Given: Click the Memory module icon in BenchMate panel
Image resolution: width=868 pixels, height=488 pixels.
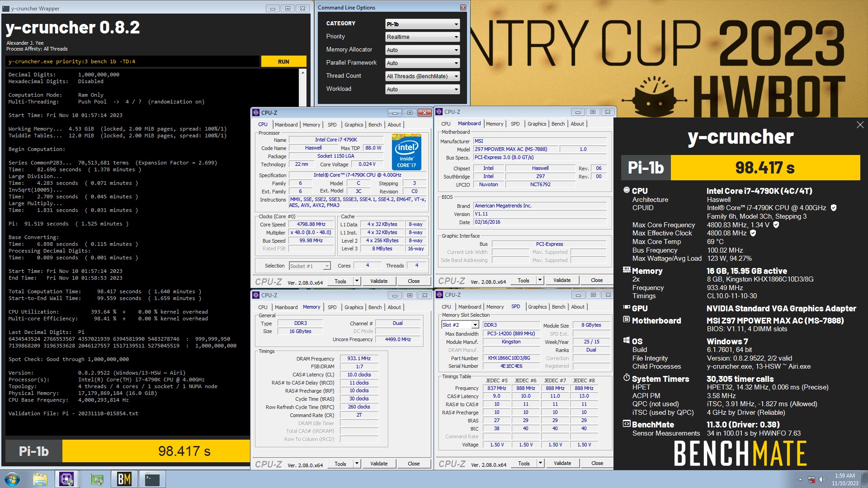Looking at the screenshot, I should pos(627,270).
